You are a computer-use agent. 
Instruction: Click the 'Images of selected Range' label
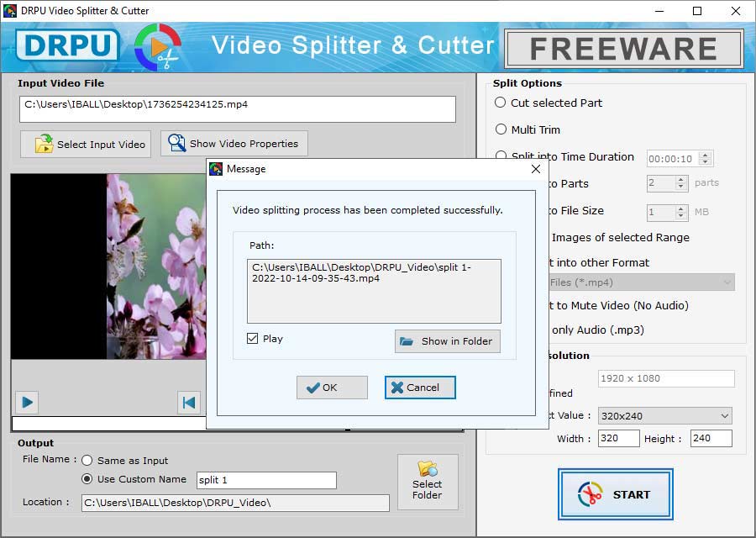pyautogui.click(x=621, y=237)
